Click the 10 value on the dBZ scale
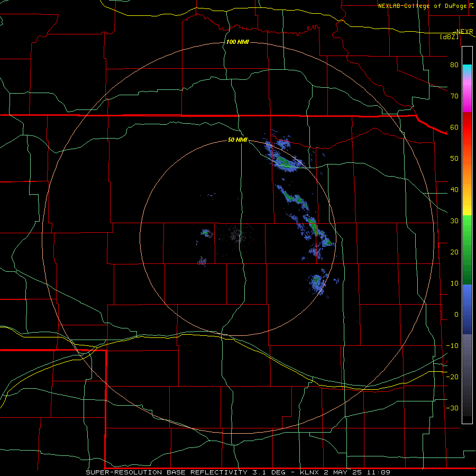The height and width of the screenshot is (476, 476). point(454,283)
